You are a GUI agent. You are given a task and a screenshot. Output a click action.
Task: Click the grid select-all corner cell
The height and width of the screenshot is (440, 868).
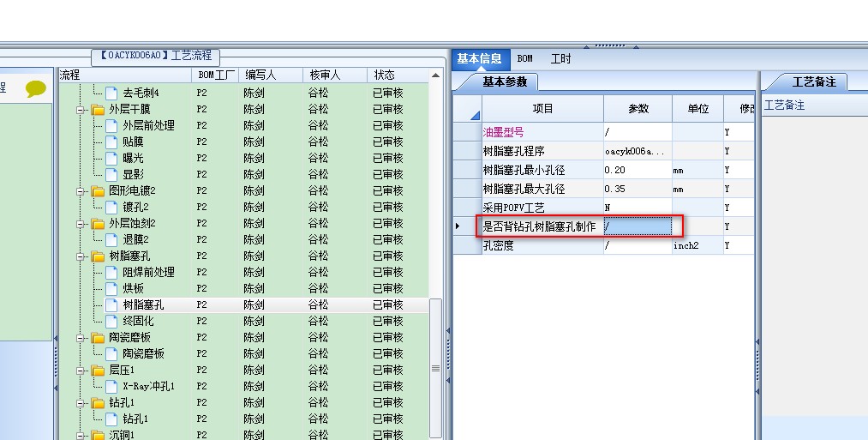(468, 109)
